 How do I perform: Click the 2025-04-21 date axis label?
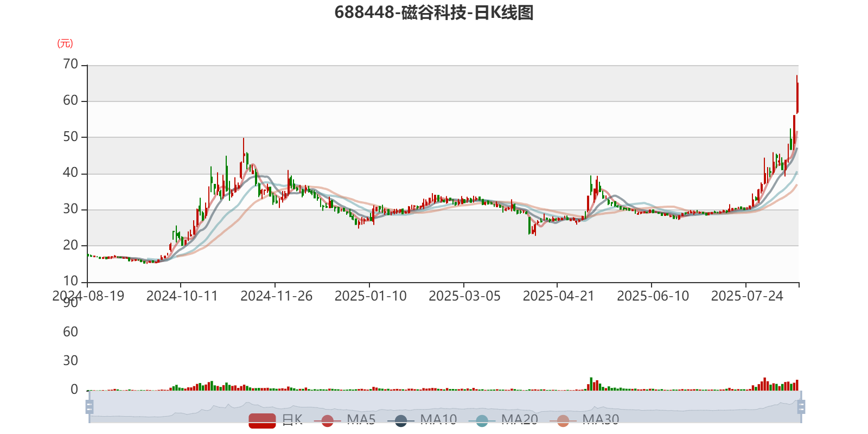(x=559, y=296)
